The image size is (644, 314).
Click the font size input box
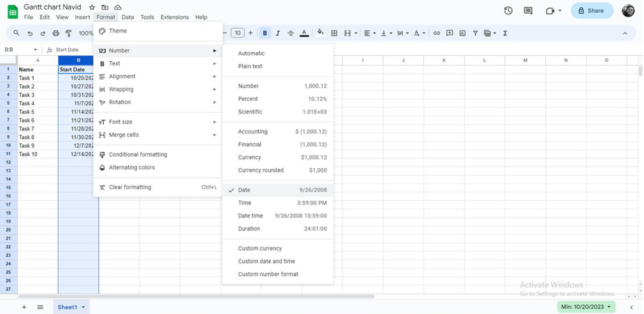(x=237, y=33)
